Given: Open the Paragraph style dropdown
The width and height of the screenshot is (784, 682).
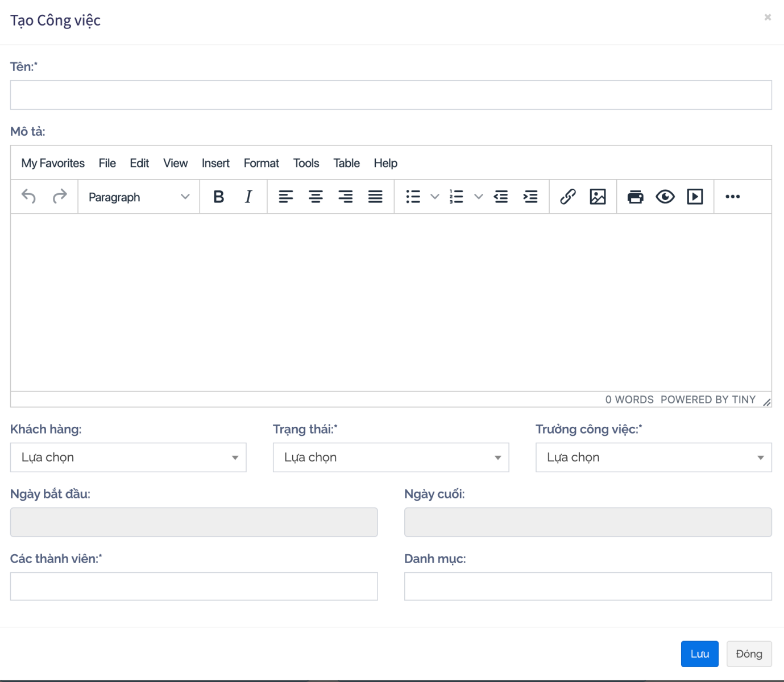Looking at the screenshot, I should tap(138, 197).
